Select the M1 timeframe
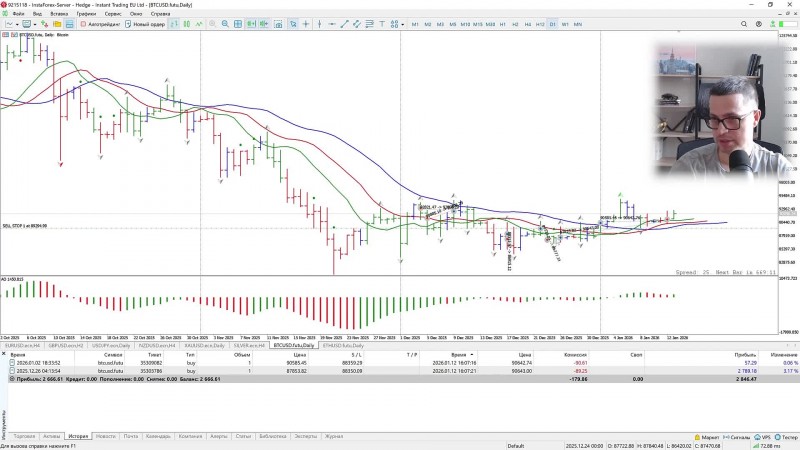 point(415,24)
